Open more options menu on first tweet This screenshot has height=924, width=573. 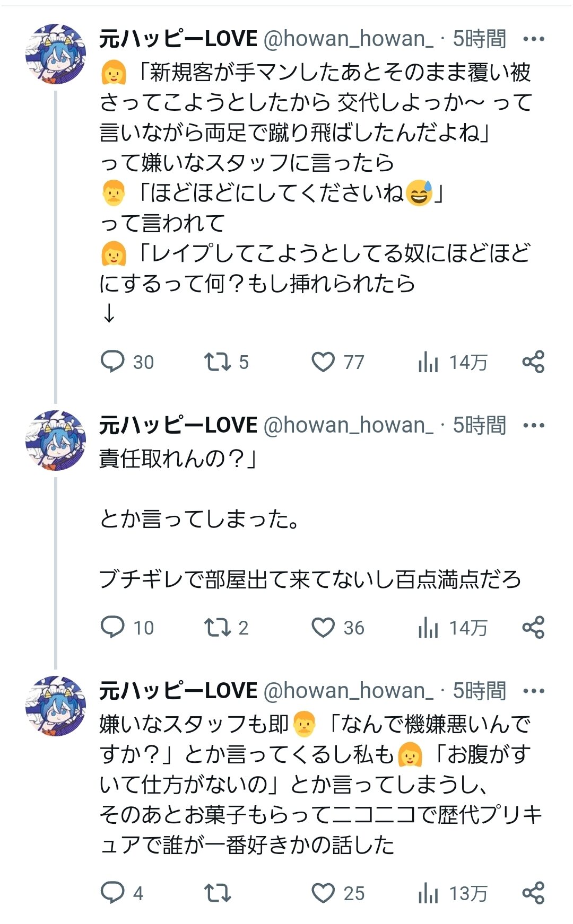tap(533, 39)
